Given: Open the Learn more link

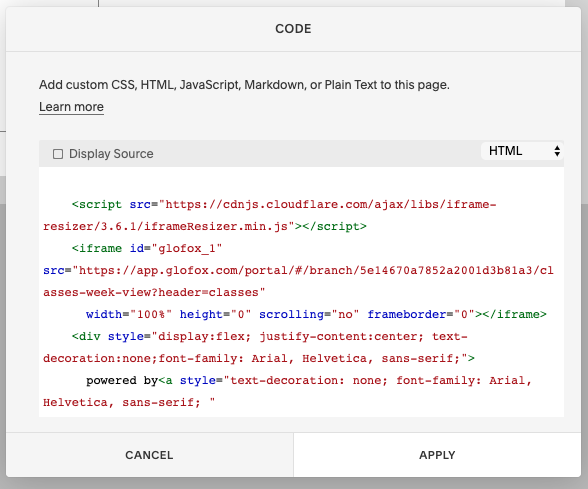Looking at the screenshot, I should [71, 107].
